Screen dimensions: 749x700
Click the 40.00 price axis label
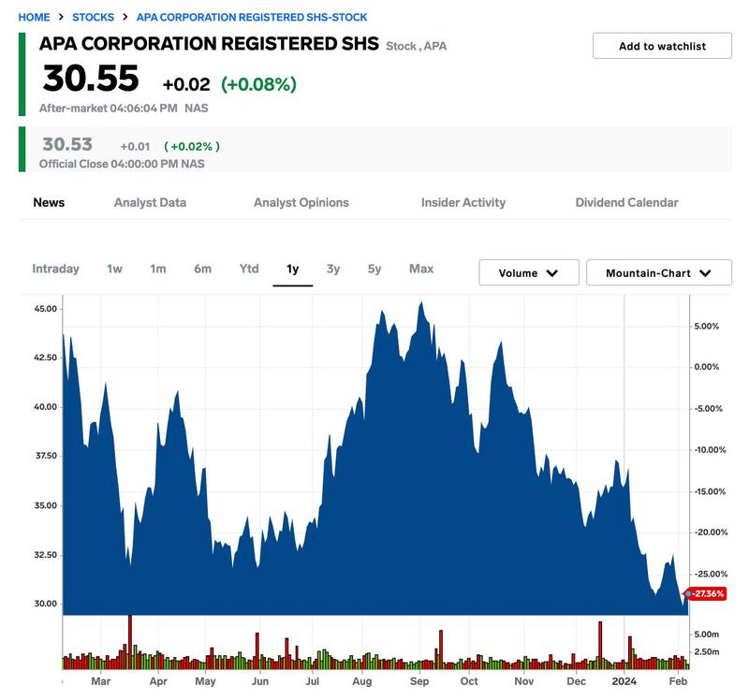[x=45, y=407]
